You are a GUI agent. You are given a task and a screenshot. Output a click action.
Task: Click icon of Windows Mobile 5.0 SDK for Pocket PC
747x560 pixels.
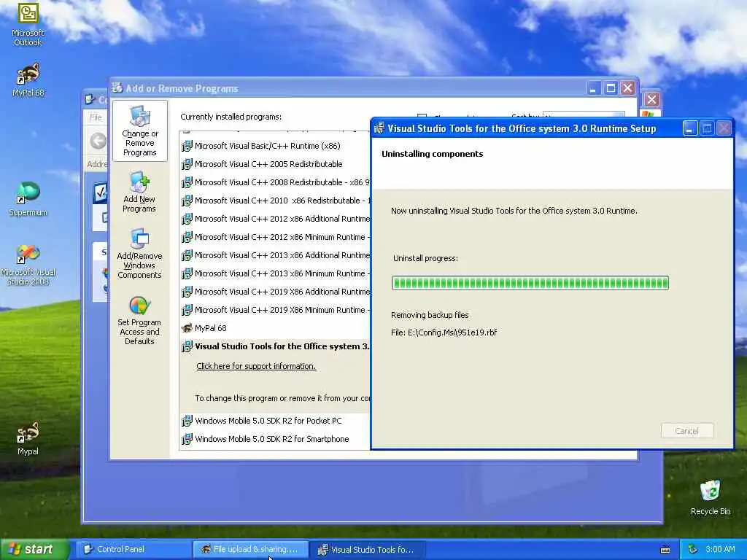pyautogui.click(x=187, y=421)
